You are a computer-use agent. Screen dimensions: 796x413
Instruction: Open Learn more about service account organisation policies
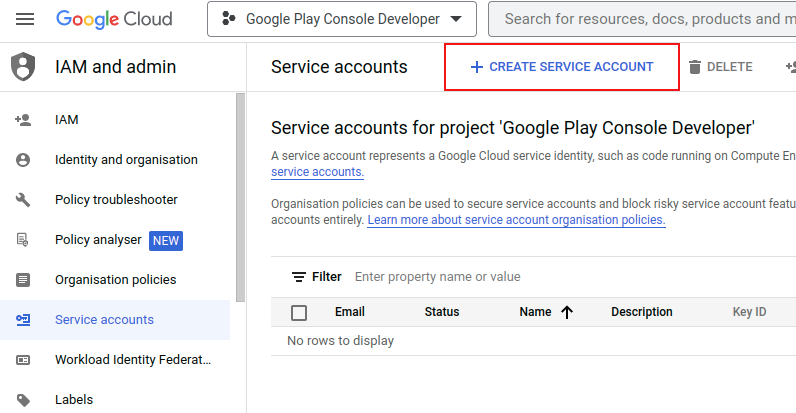point(516,220)
